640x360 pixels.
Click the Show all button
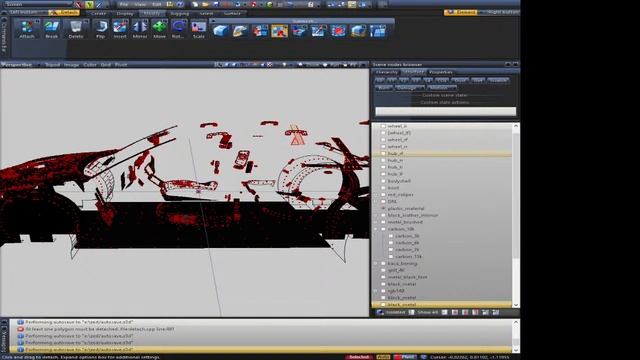click(423, 312)
